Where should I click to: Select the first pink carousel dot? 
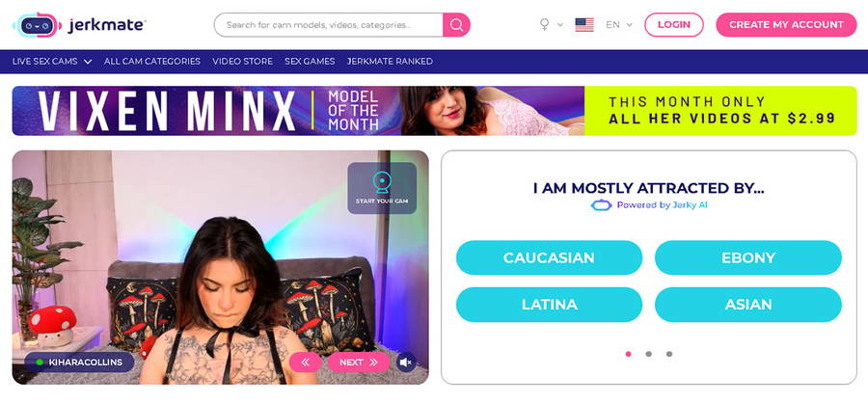pos(628,354)
